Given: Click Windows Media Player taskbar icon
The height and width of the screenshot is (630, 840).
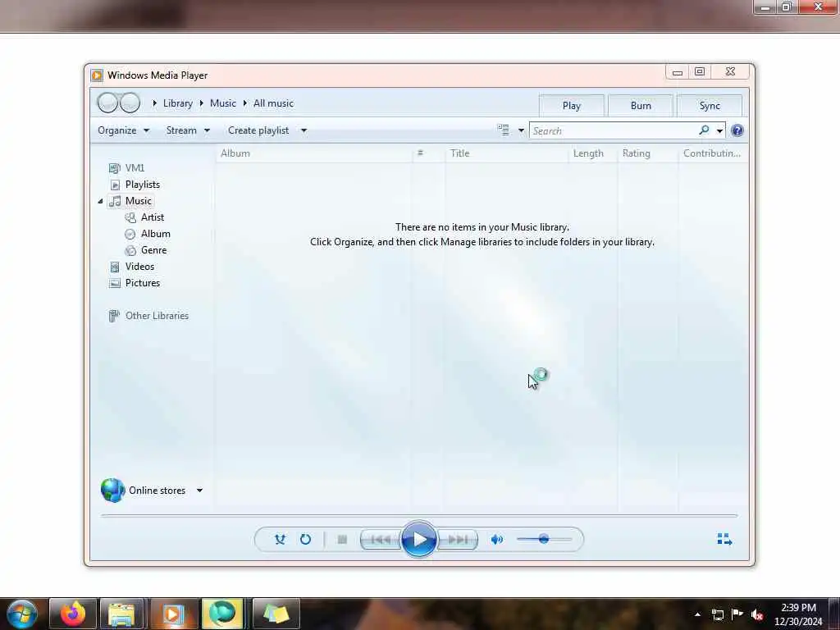Looking at the screenshot, I should click(172, 614).
